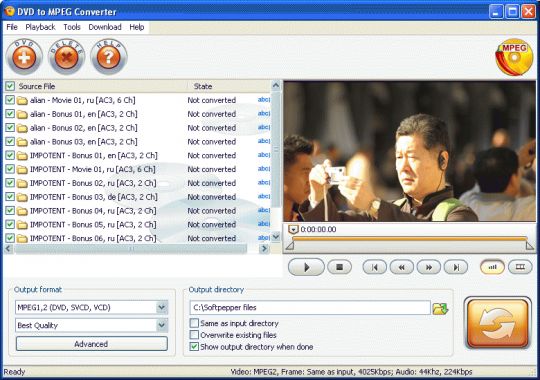
Task: Rewind with the double-left arrow button
Action: 402,267
